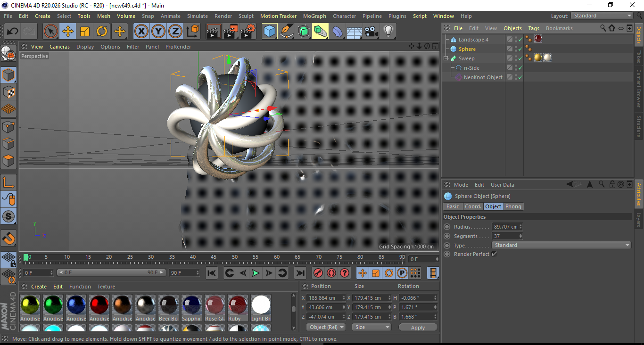The height and width of the screenshot is (345, 644).
Task: Open the Object (Rel) dropdown
Action: [326, 327]
